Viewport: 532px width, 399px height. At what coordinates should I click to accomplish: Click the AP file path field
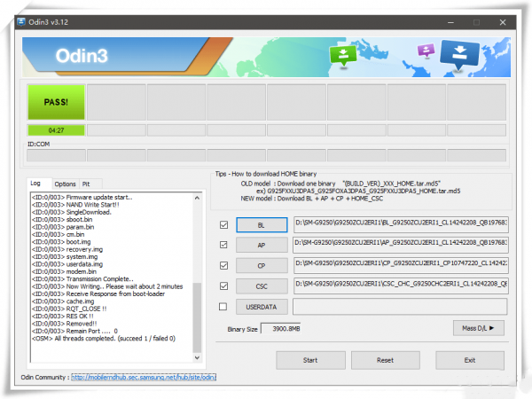coord(401,245)
